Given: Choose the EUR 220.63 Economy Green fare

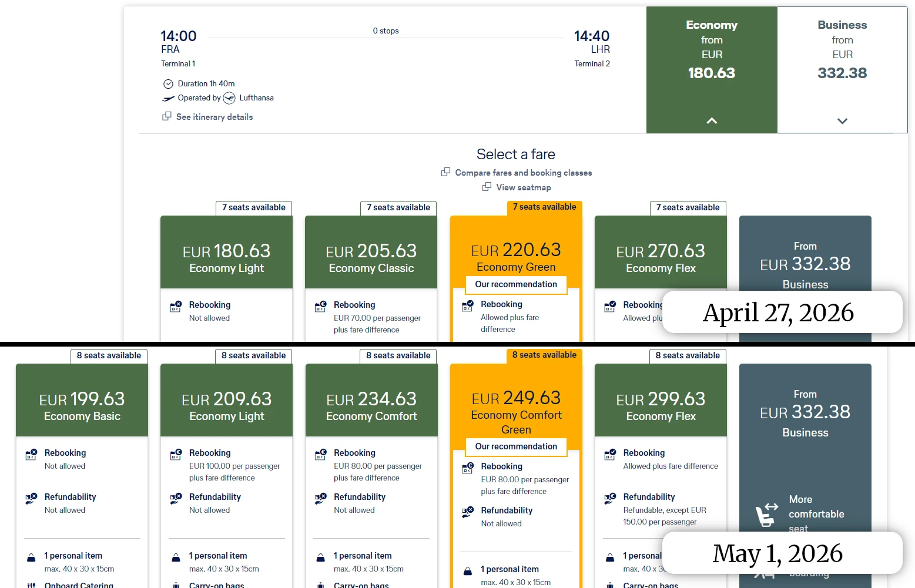Looking at the screenshot, I should point(516,252).
